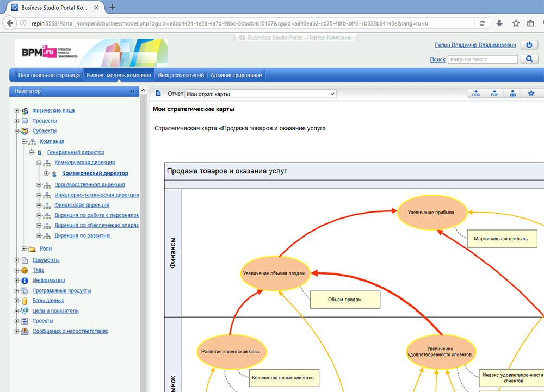
Task: Export the report to DOC format
Action: (476, 94)
